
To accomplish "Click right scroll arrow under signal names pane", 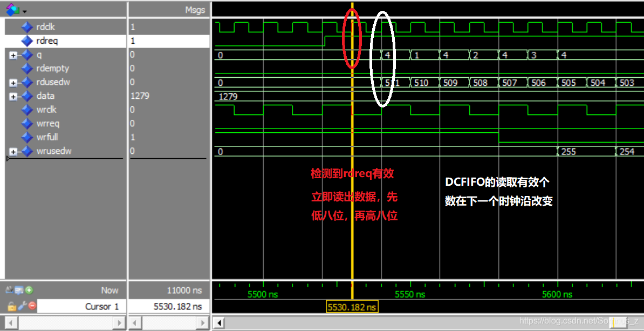I will (119, 322).
